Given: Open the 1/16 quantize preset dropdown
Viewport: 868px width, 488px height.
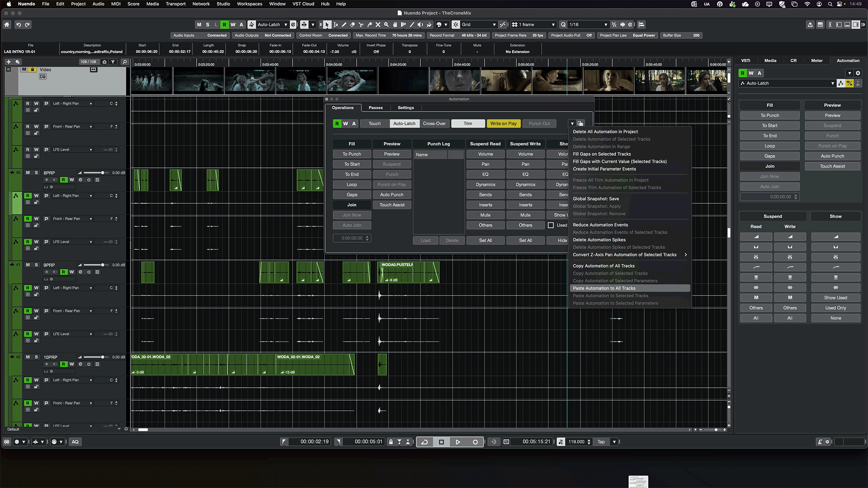Looking at the screenshot, I should [x=606, y=24].
